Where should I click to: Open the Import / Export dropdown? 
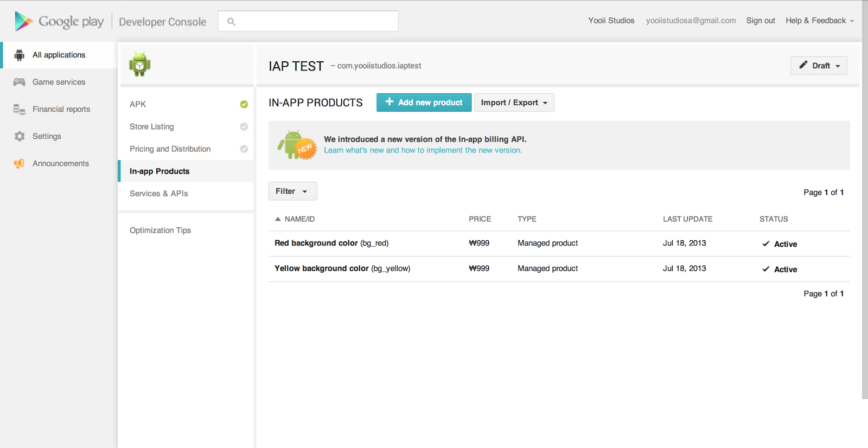click(x=514, y=103)
